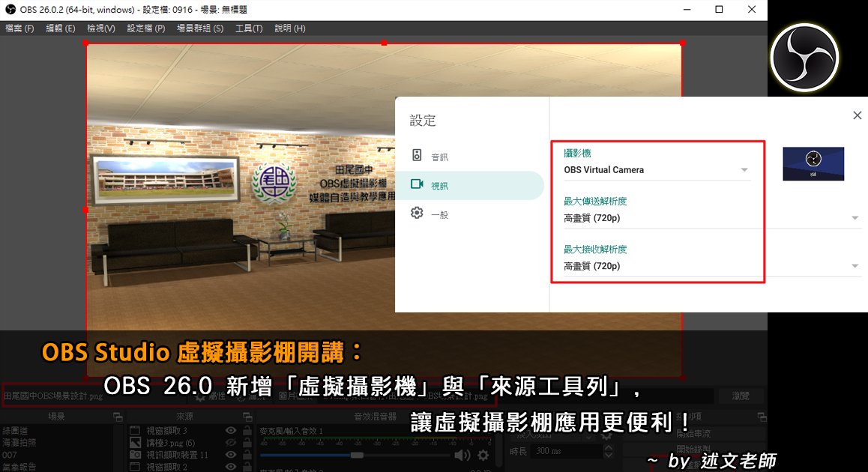Image resolution: width=868 pixels, height=472 pixels.
Task: Click the camcorder icon beside 視訊
Action: (417, 184)
